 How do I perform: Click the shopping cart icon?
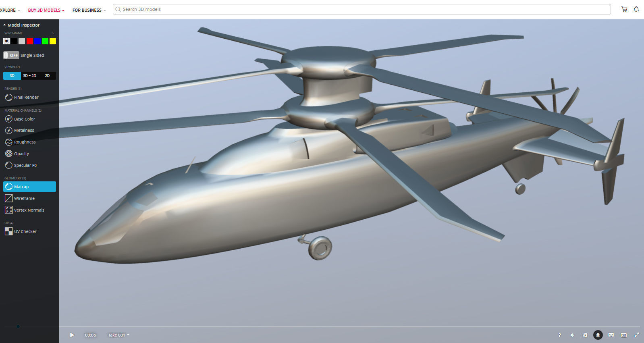624,9
